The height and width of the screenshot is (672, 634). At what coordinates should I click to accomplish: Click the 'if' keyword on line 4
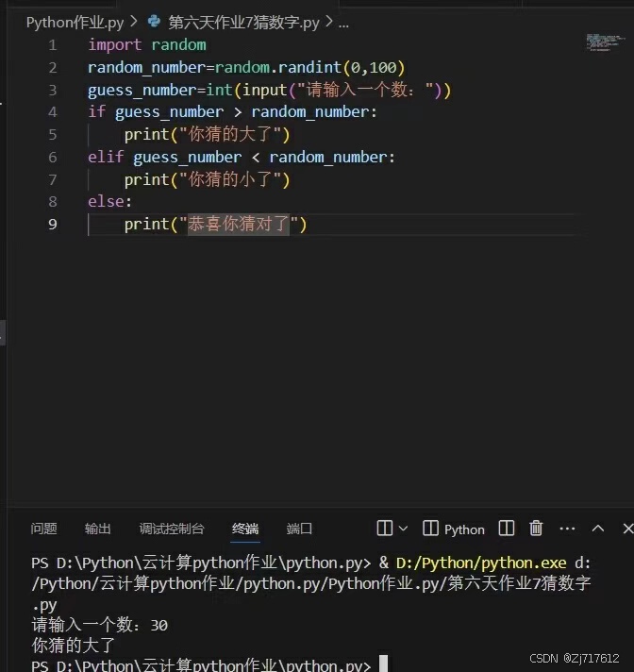click(97, 111)
